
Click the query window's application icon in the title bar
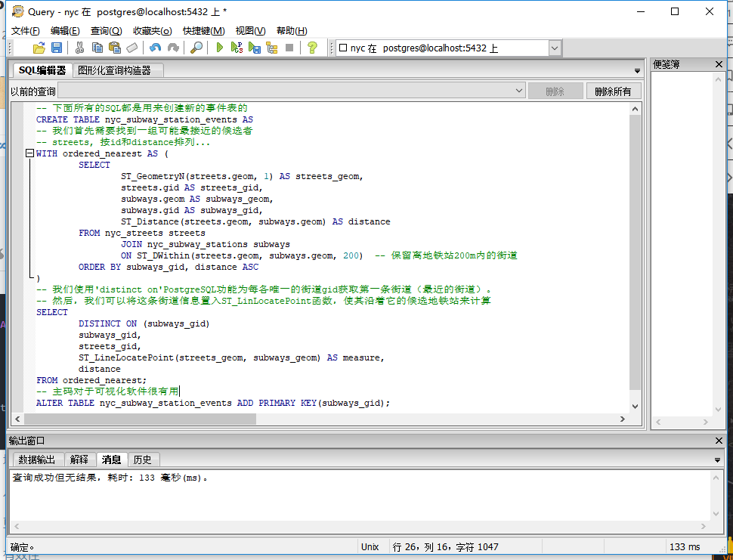[x=18, y=11]
